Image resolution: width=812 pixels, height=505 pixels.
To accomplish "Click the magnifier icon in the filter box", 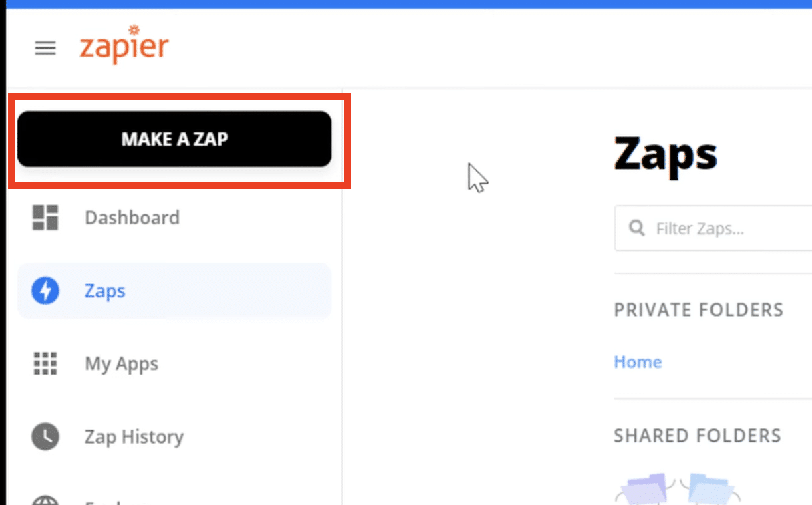I will (637, 229).
